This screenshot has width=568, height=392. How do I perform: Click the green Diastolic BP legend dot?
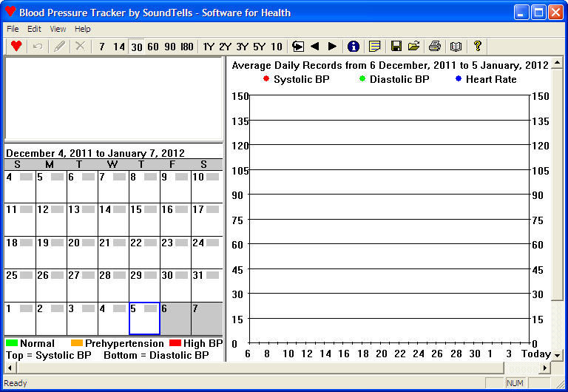(362, 78)
